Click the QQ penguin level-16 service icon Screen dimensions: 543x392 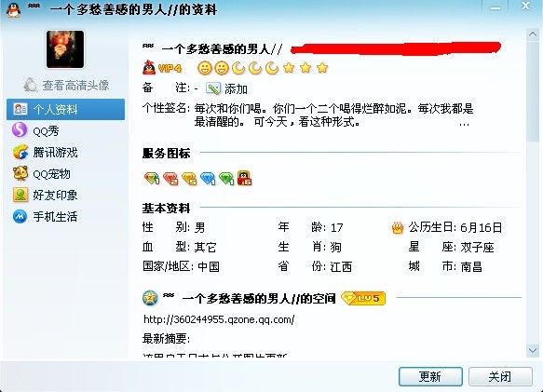coord(244,178)
